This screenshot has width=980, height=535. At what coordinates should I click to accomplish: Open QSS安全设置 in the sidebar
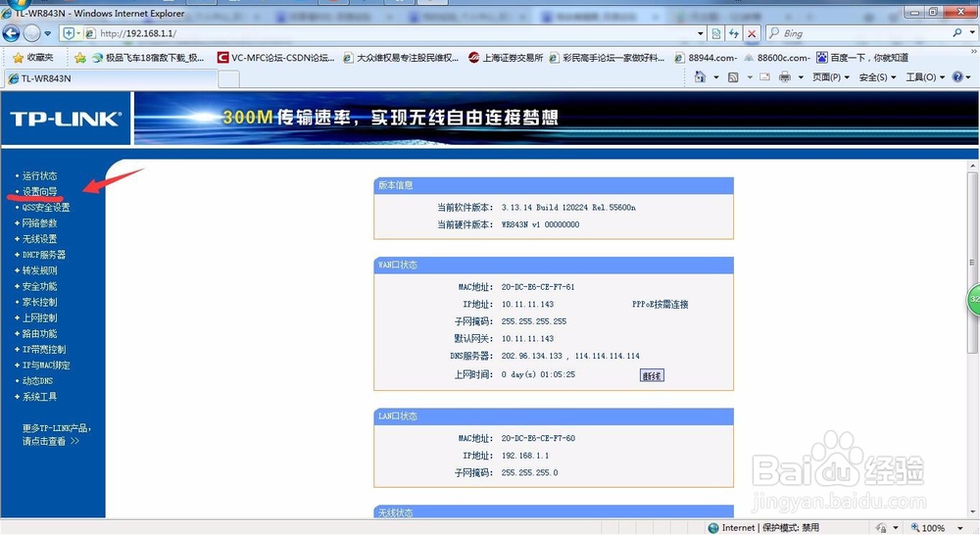(x=46, y=208)
